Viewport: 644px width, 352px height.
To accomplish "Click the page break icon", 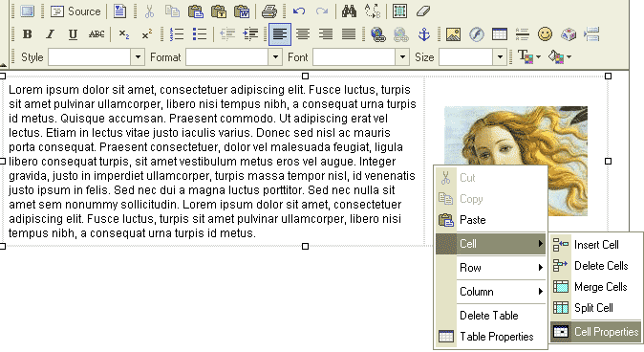I will point(591,34).
